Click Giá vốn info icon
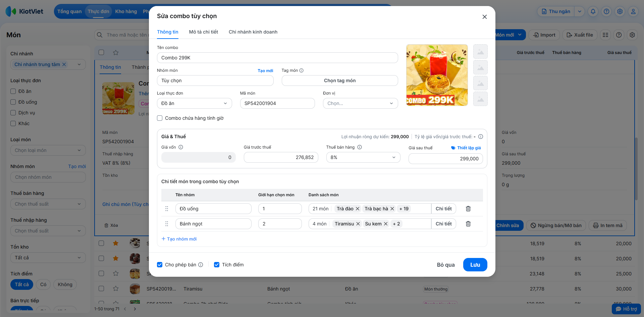644x317 pixels. point(181,147)
